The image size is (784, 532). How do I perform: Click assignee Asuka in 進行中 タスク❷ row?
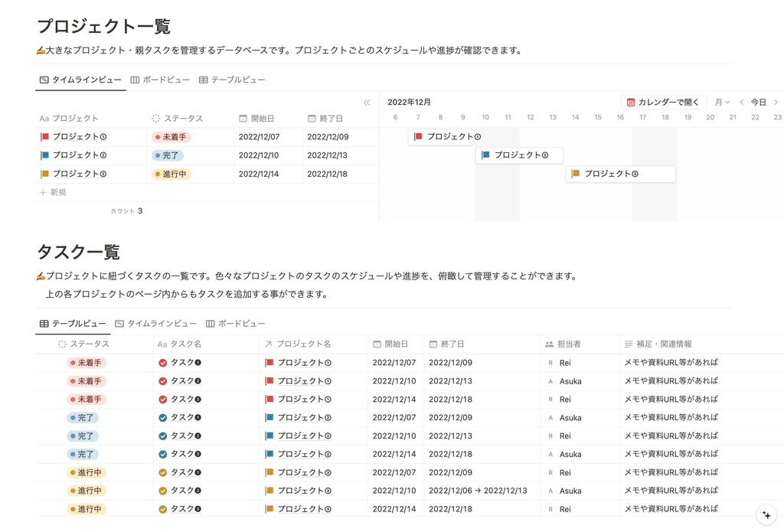point(570,491)
